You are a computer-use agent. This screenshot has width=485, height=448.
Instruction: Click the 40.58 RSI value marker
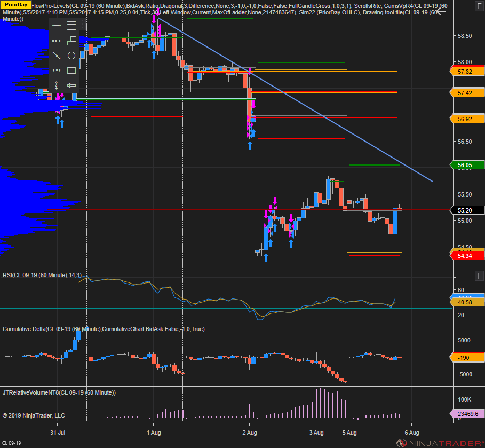tap(467, 302)
